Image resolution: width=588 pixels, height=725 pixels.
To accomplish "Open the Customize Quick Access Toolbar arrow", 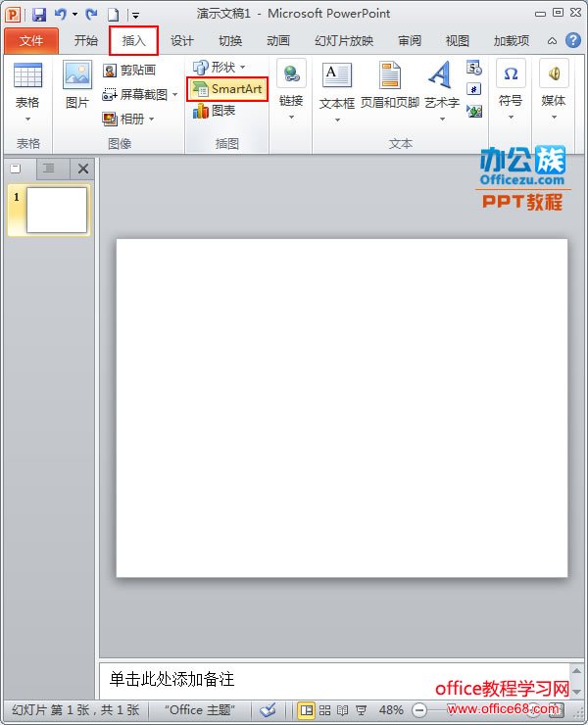I will (135, 16).
